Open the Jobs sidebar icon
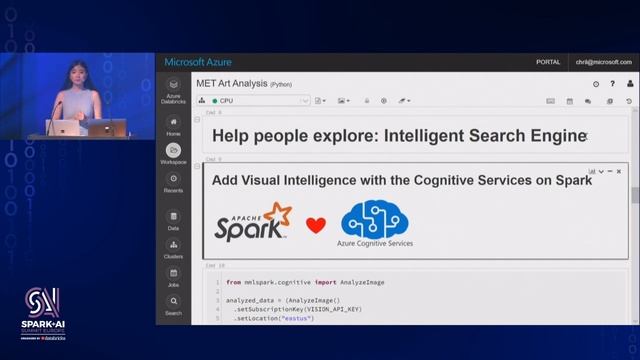The image size is (640, 360). pyautogui.click(x=173, y=273)
